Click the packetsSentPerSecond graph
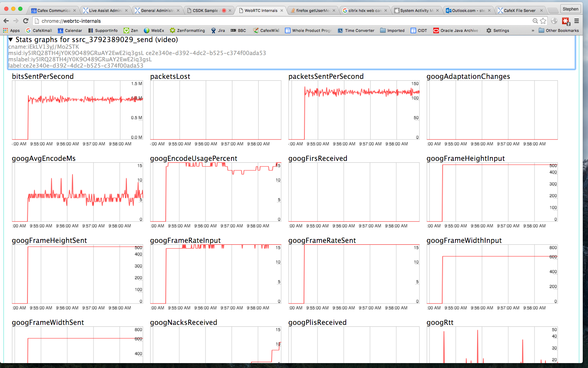Viewport: 588px width, 368px height. click(x=354, y=110)
